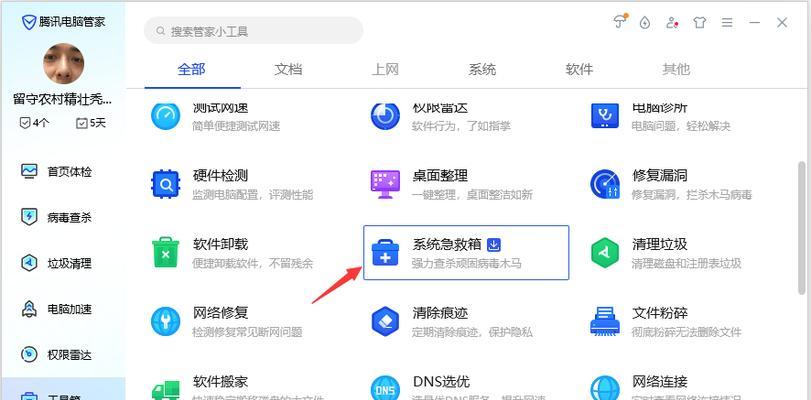Click the user avatar photo
Viewport: 811px width, 400px height.
pyautogui.click(x=63, y=64)
